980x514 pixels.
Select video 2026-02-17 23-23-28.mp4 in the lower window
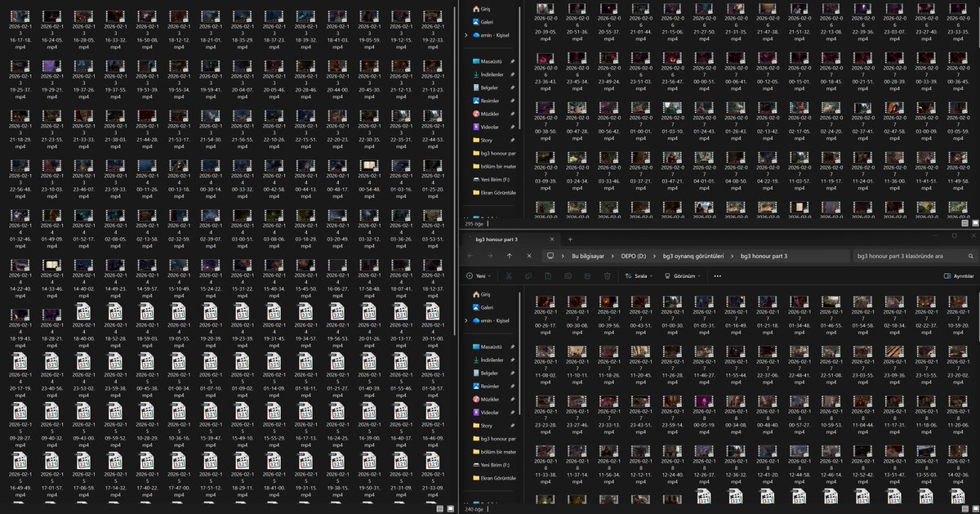coord(545,413)
